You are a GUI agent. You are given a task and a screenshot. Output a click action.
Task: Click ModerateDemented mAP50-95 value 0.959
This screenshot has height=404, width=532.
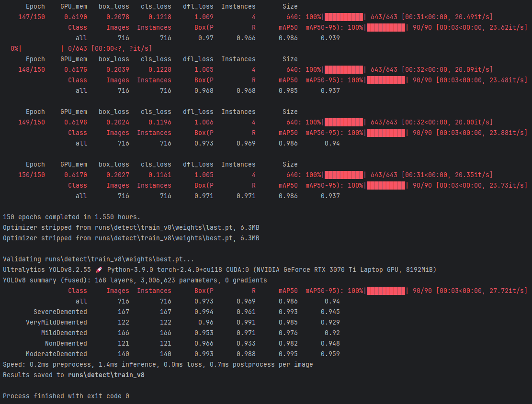pyautogui.click(x=330, y=354)
